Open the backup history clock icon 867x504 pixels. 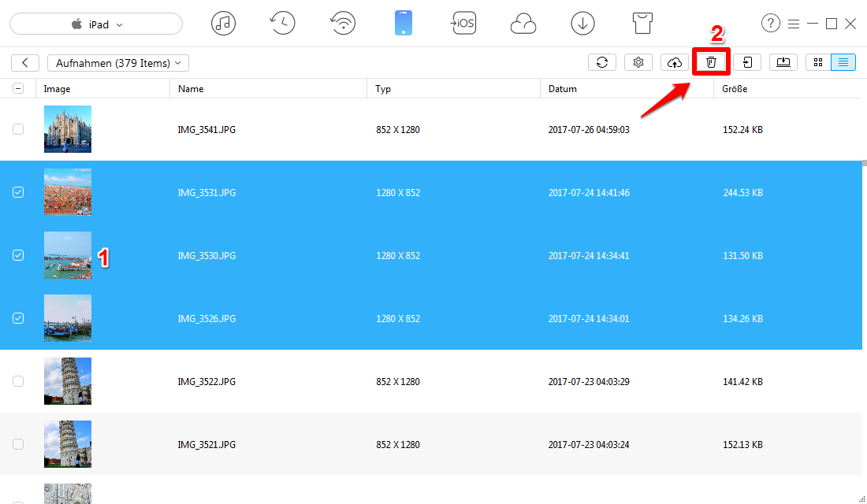282,24
